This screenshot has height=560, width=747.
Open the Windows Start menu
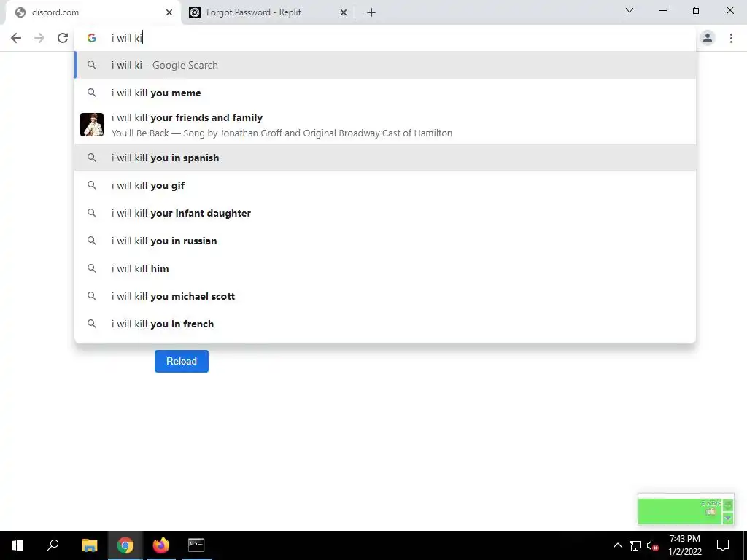18,545
